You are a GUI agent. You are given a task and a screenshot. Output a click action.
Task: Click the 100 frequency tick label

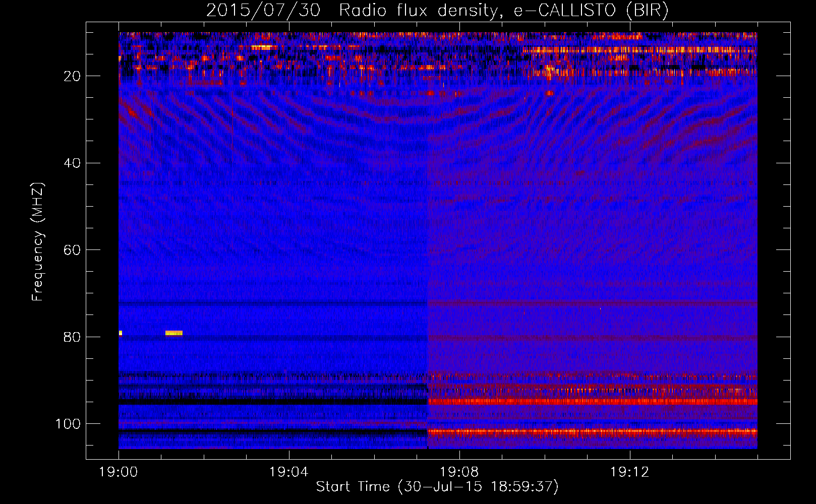pos(68,424)
